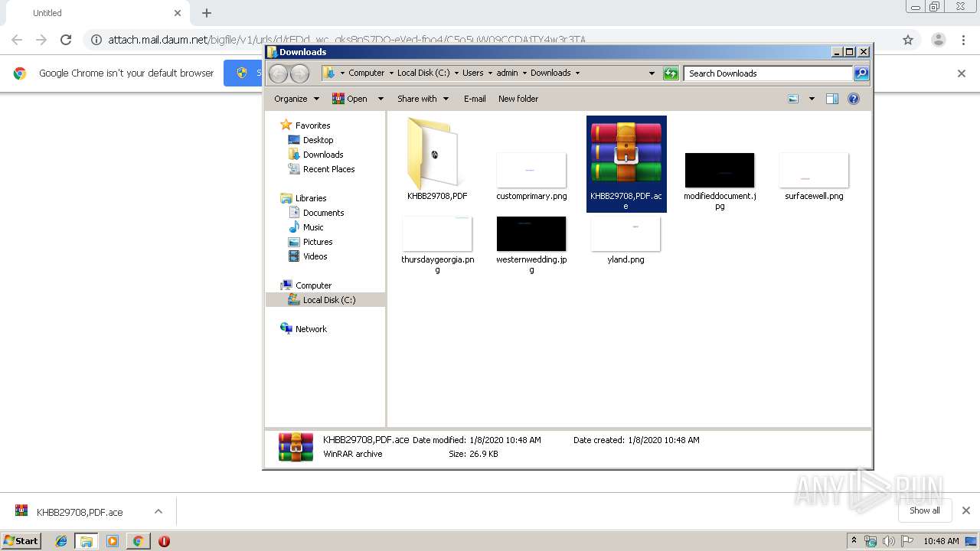Open media player taskbar icon
980x551 pixels.
pos(113,541)
